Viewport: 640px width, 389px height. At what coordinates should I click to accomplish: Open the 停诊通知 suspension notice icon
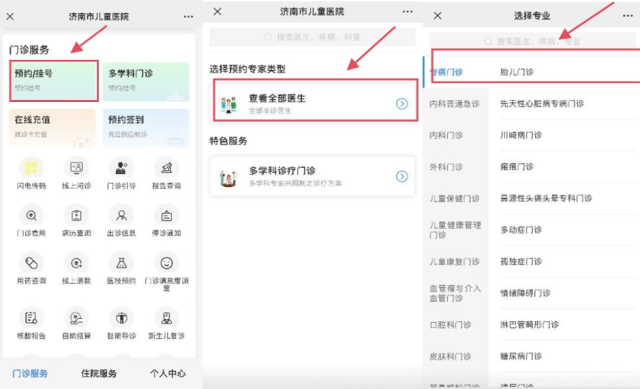click(x=167, y=216)
